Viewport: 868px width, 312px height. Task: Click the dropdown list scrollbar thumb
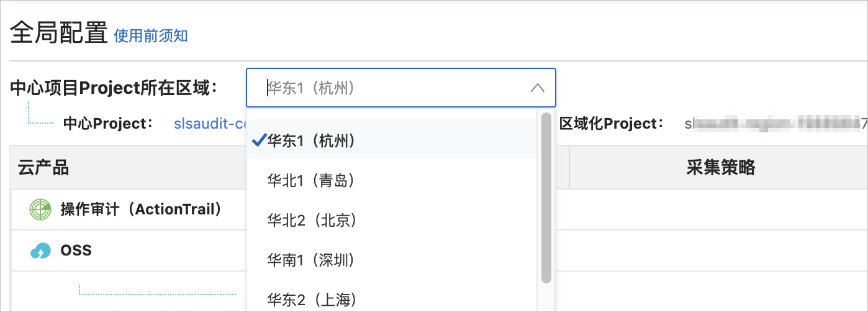tap(546, 198)
